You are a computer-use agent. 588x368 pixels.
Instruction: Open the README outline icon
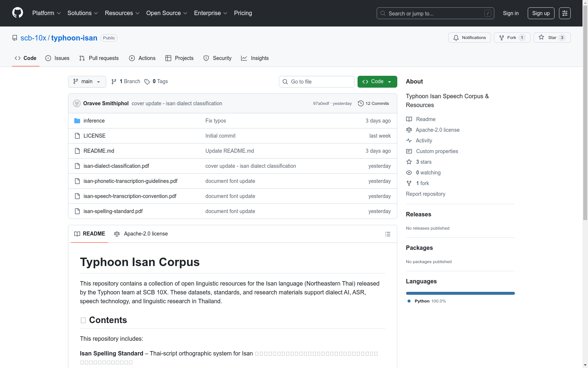(387, 234)
